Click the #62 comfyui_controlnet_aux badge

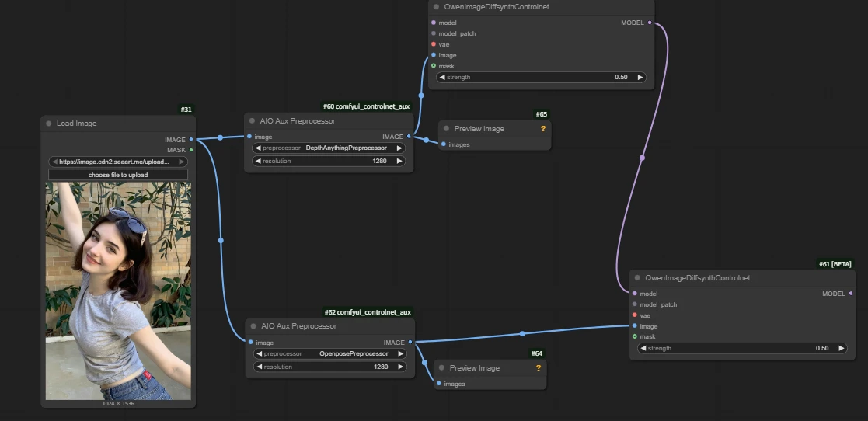pos(368,312)
